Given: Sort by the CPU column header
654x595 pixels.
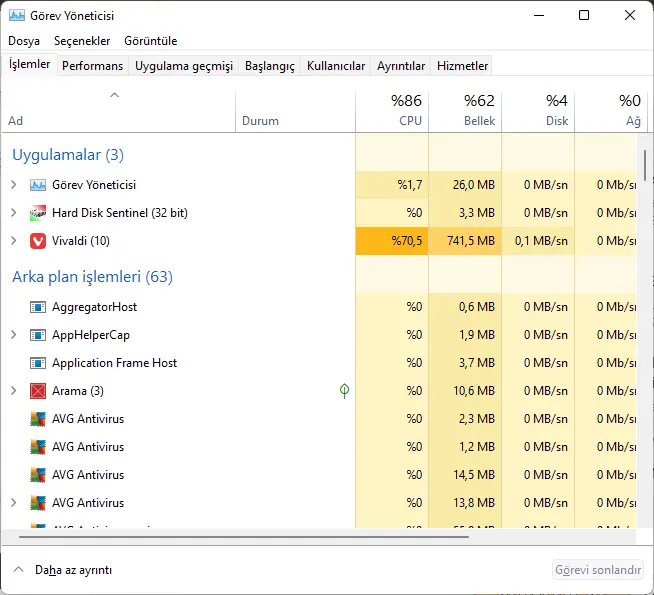Looking at the screenshot, I should (392, 111).
